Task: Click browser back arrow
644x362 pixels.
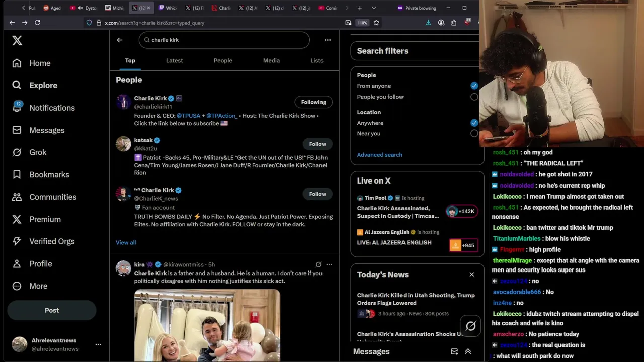Action: [12, 23]
